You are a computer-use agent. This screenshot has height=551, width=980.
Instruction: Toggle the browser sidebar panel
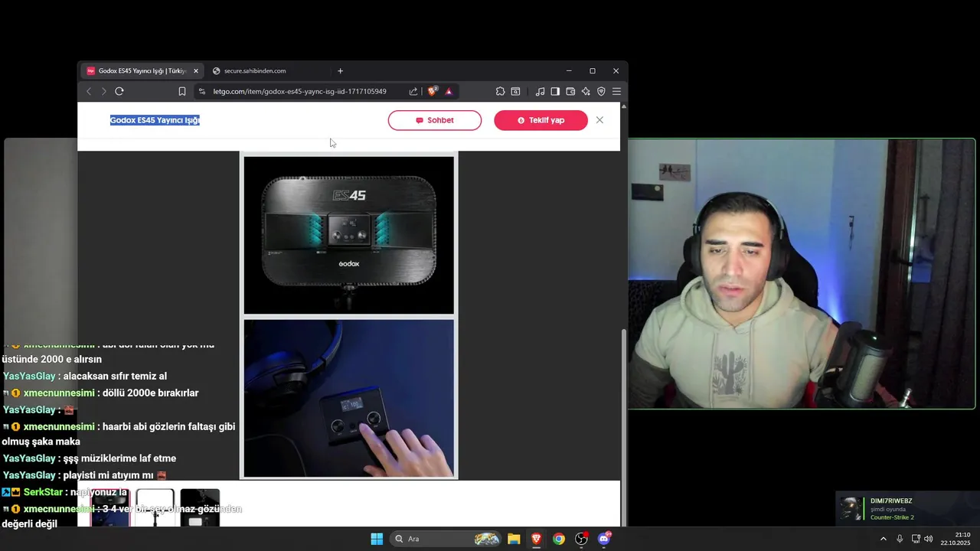point(555,91)
